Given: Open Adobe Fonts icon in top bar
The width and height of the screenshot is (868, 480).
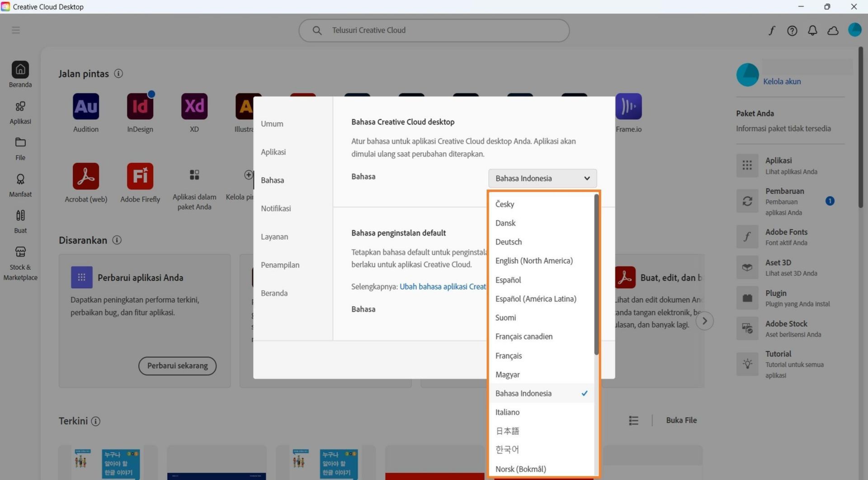Looking at the screenshot, I should tap(772, 30).
